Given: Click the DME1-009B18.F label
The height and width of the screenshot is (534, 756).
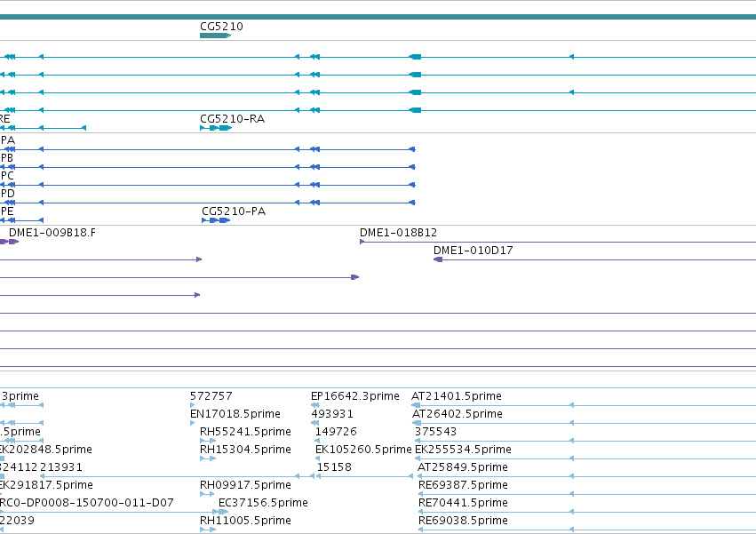Looking at the screenshot, I should (52, 233).
